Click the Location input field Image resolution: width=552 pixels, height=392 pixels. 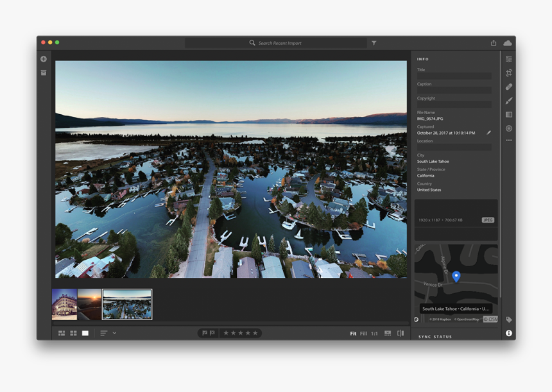pyautogui.click(x=454, y=147)
